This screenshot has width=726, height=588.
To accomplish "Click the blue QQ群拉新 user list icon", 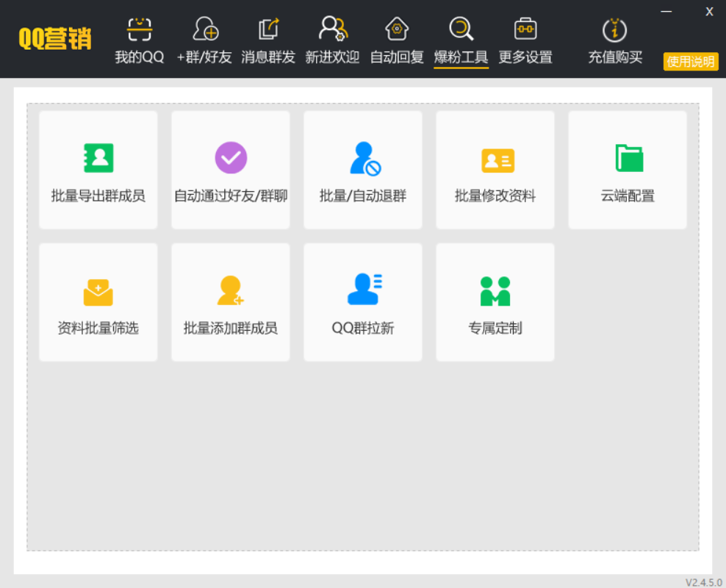I will 364,289.
